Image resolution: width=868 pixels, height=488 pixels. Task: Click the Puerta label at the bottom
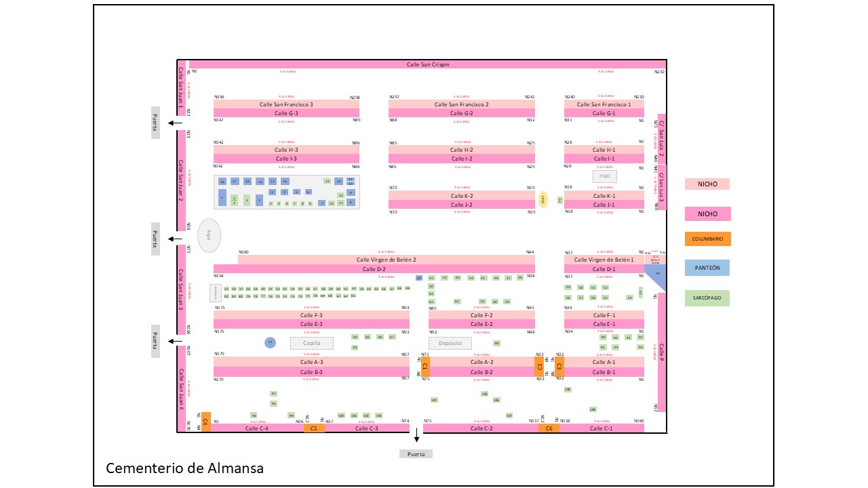click(x=416, y=454)
